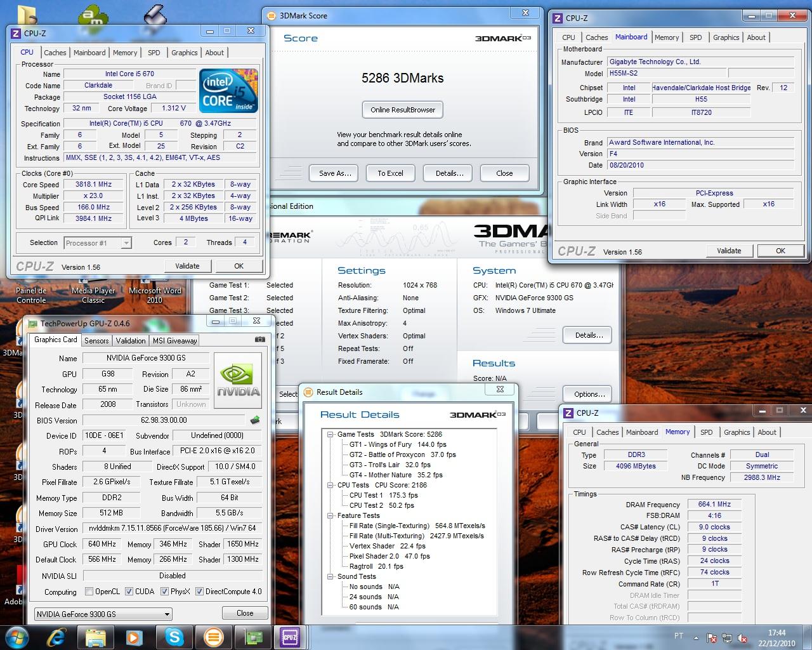812x650 pixels.
Task: Click the PT language indicator
Action: click(x=679, y=636)
